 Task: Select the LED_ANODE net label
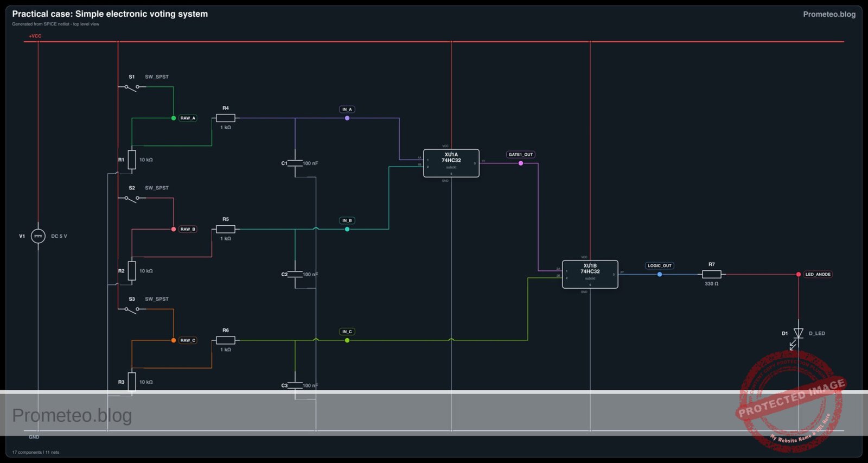pos(818,274)
